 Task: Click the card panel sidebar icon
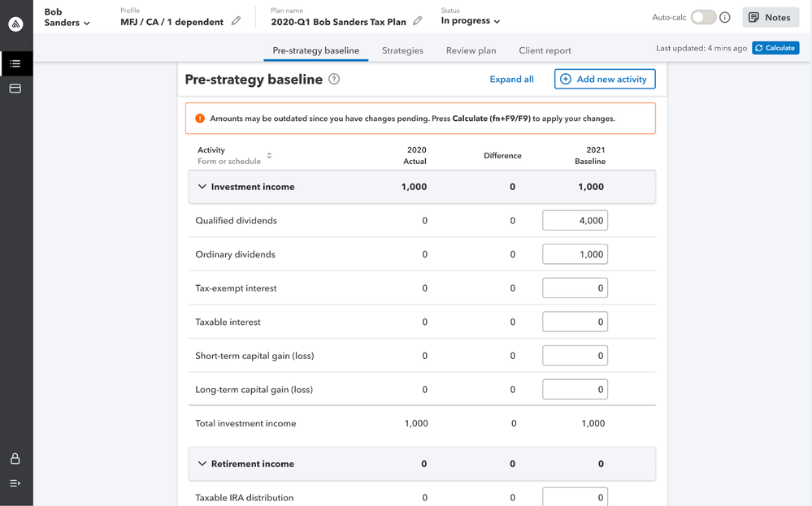(x=15, y=89)
